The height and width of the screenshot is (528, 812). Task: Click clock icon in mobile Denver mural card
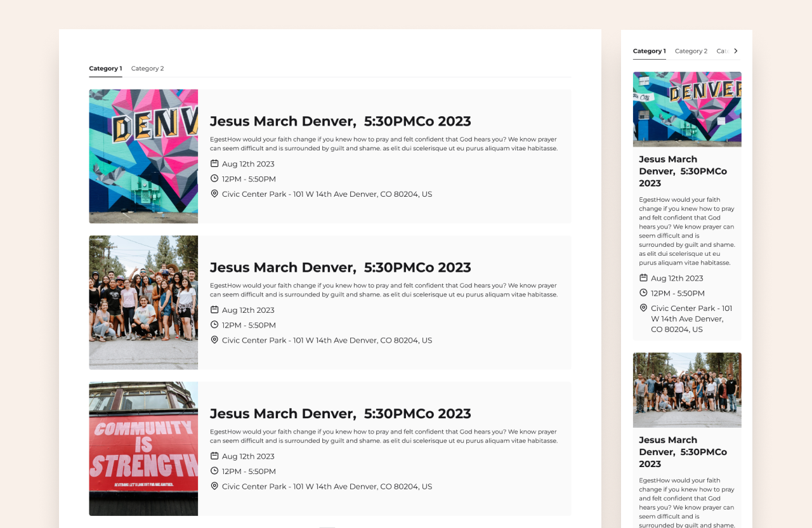coord(643,293)
